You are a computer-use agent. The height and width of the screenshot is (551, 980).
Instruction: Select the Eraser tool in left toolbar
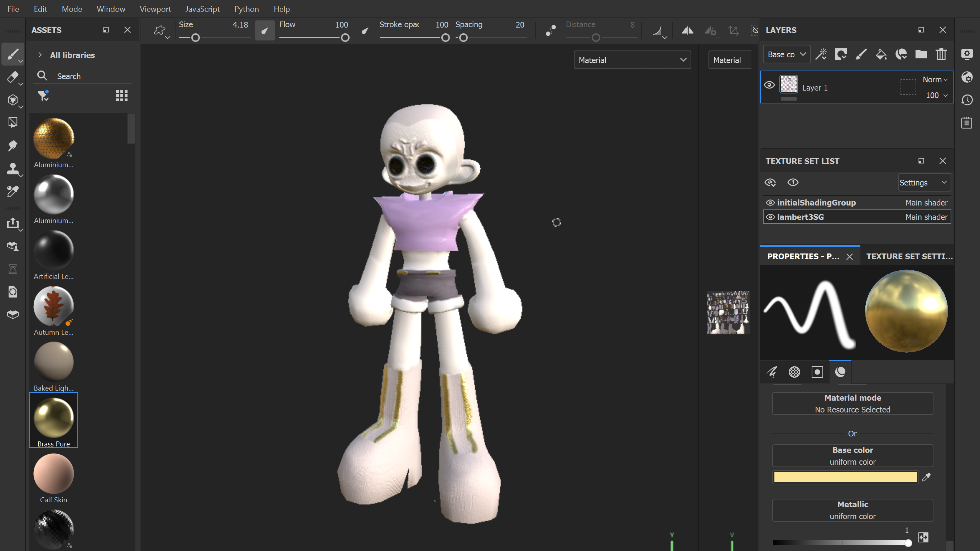pos(12,77)
